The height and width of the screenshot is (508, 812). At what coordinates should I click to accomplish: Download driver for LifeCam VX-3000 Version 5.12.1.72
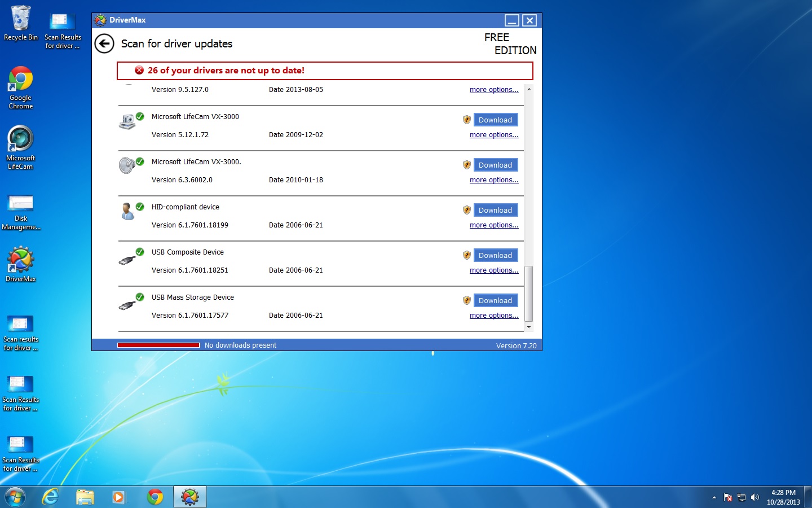pos(496,120)
